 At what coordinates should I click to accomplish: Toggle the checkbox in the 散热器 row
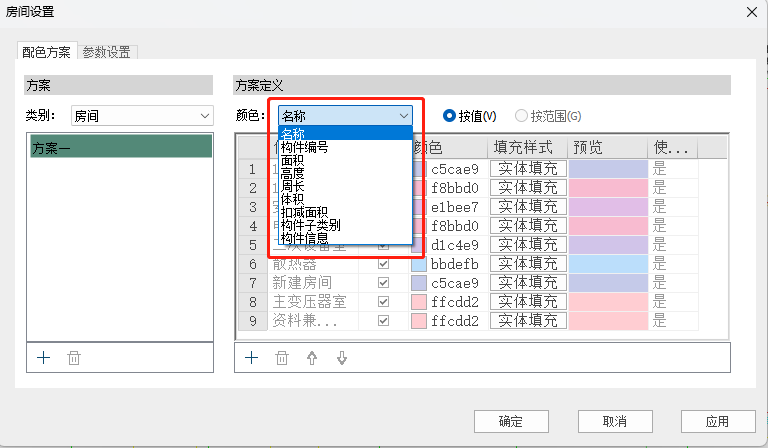click(x=384, y=264)
